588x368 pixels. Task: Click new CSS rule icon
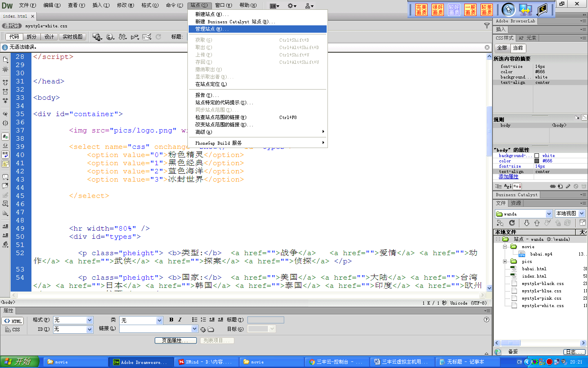click(560, 186)
